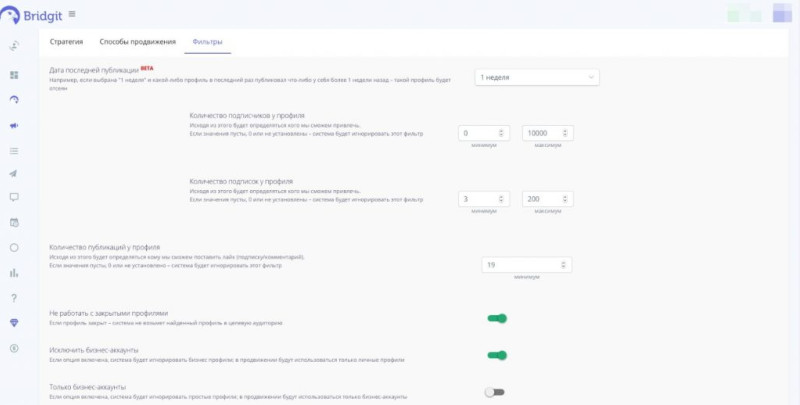This screenshot has width=800, height=405.
Task: Click the subscribers maximum field showing 10000
Action: [548, 133]
